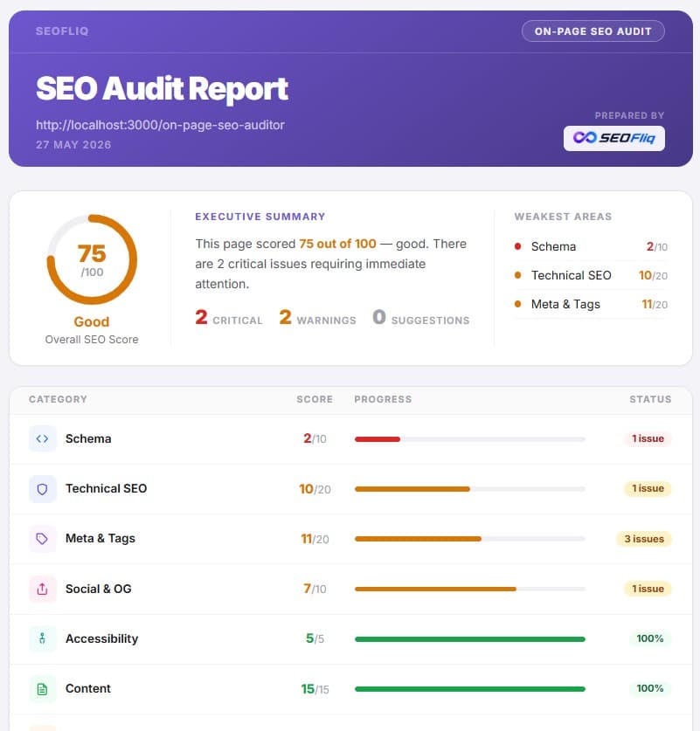This screenshot has height=731, width=700.
Task: Click the 15/15 score
Action: coord(315,689)
